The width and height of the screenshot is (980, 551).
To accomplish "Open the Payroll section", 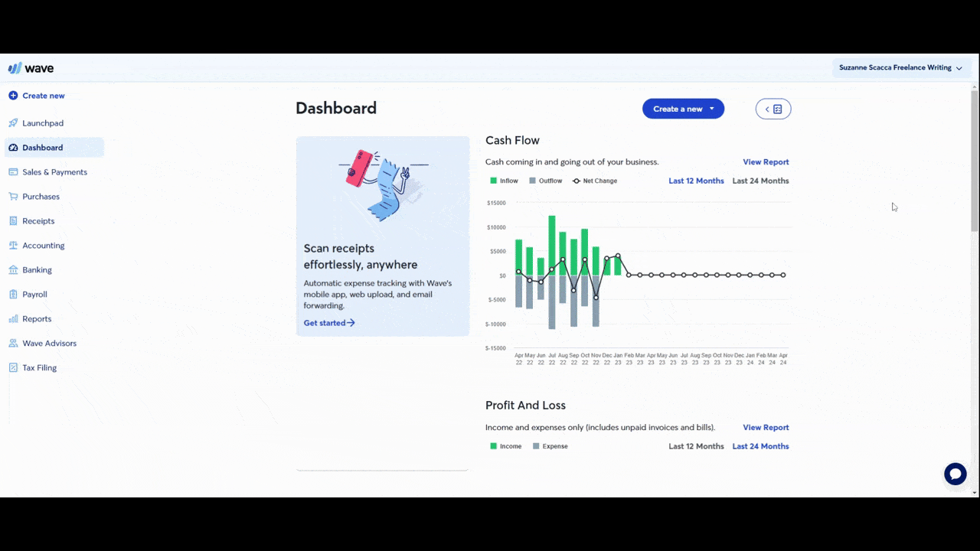I will click(34, 295).
